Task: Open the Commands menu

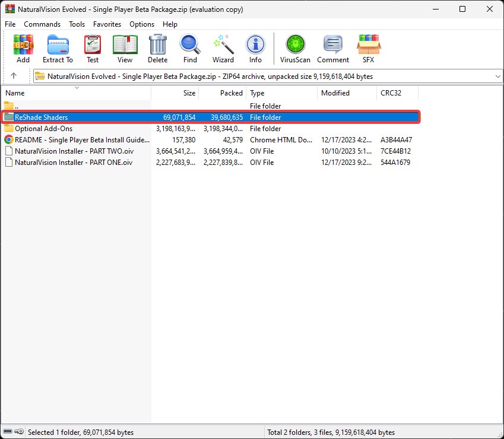Action: pyautogui.click(x=42, y=24)
